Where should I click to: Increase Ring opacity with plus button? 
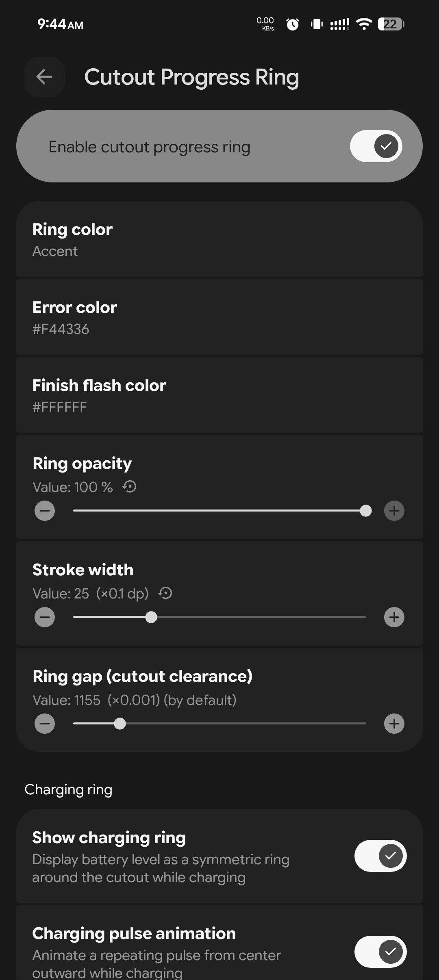tap(394, 511)
